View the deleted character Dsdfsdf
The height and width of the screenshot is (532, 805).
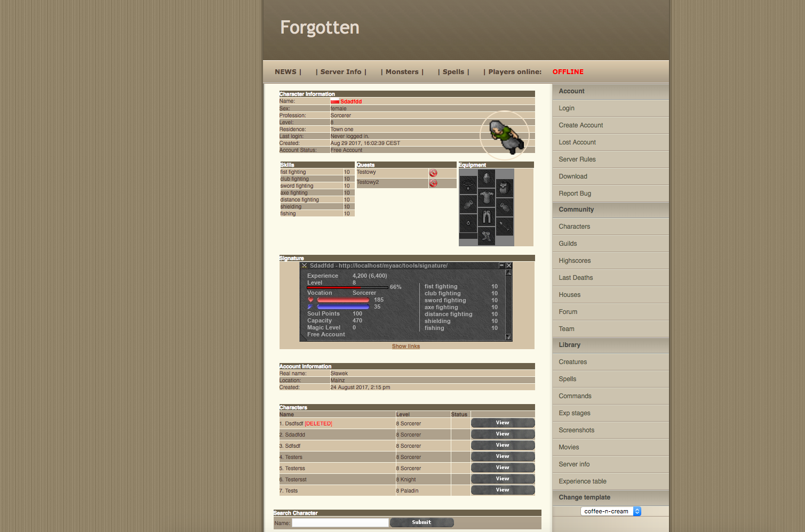coord(502,423)
